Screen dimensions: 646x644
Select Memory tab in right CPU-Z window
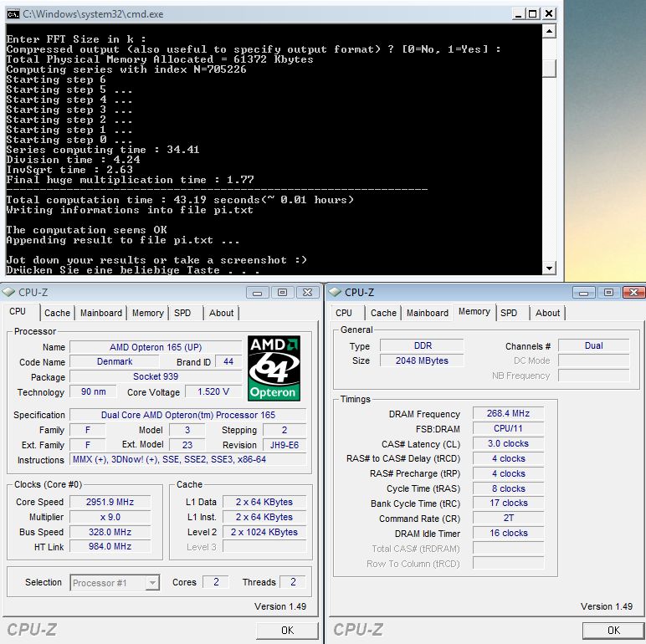pos(474,312)
